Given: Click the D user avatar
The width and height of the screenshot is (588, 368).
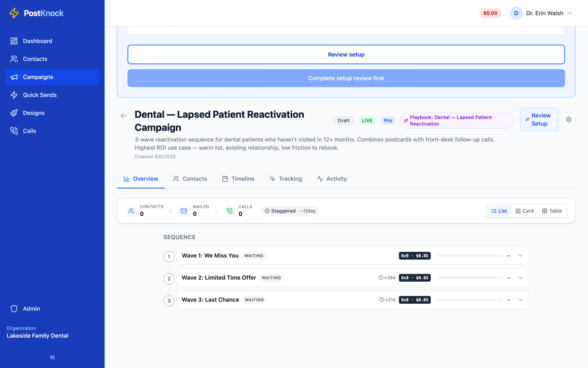Looking at the screenshot, I should point(516,13).
